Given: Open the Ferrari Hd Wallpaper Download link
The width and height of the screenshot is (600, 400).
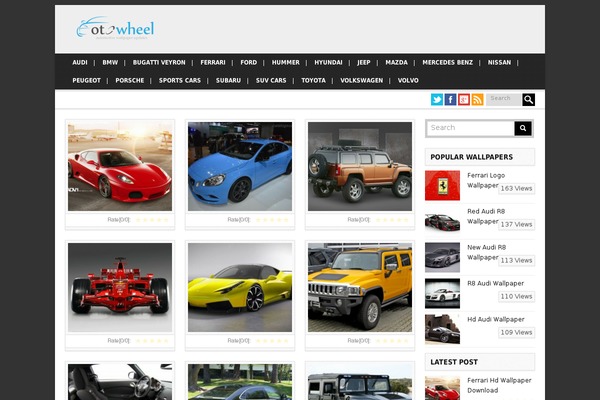Looking at the screenshot, I should [x=499, y=385].
